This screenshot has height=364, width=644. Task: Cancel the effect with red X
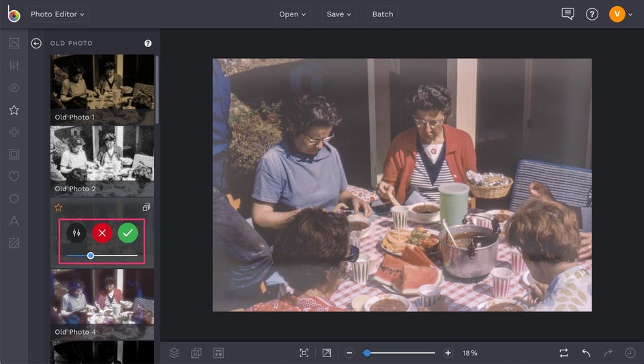pos(102,233)
